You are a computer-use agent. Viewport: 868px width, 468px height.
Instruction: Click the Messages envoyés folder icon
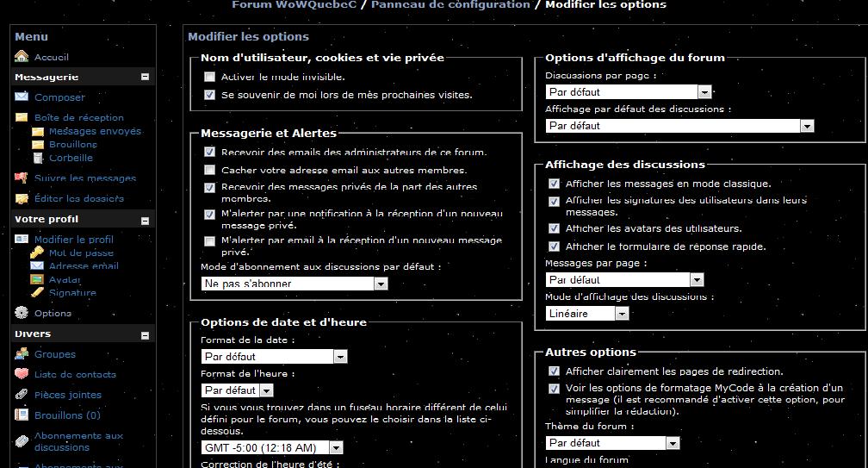(38, 131)
